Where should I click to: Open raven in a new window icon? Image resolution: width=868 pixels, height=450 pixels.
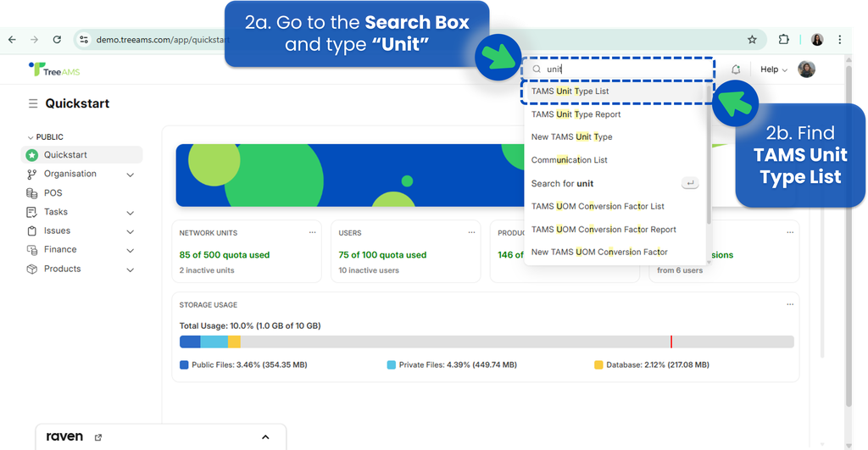click(x=98, y=437)
